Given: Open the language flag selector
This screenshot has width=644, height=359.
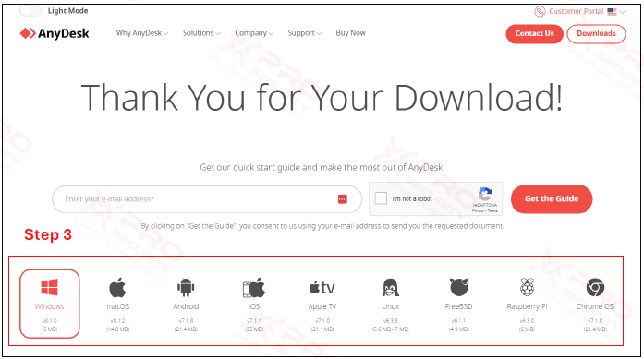Looking at the screenshot, I should pyautogui.click(x=616, y=11).
